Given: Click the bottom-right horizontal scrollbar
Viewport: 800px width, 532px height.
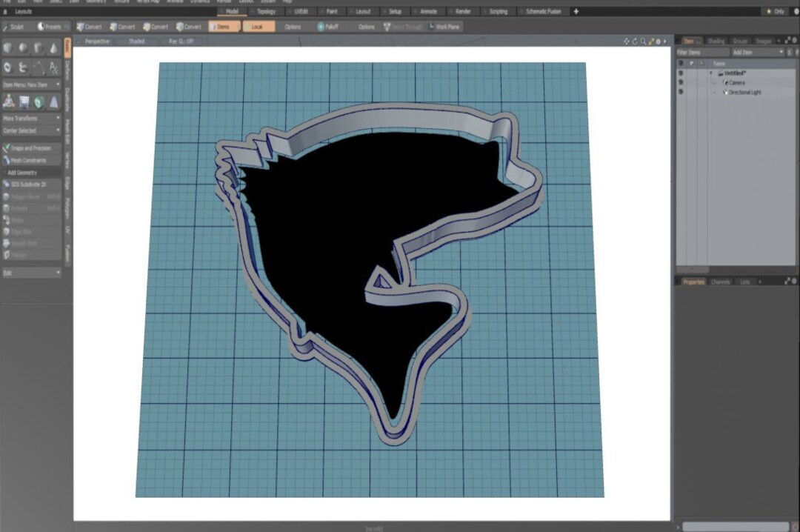Looking at the screenshot, I should coord(736,526).
